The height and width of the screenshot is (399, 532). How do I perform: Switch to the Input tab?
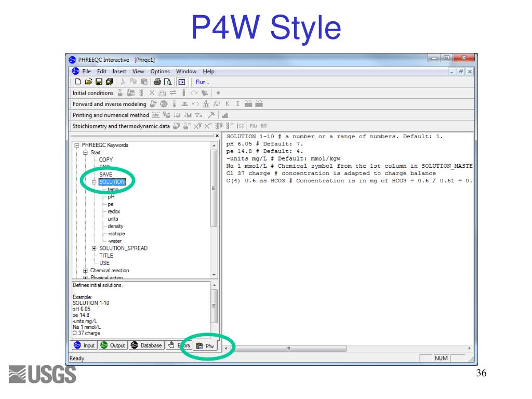[x=85, y=345]
